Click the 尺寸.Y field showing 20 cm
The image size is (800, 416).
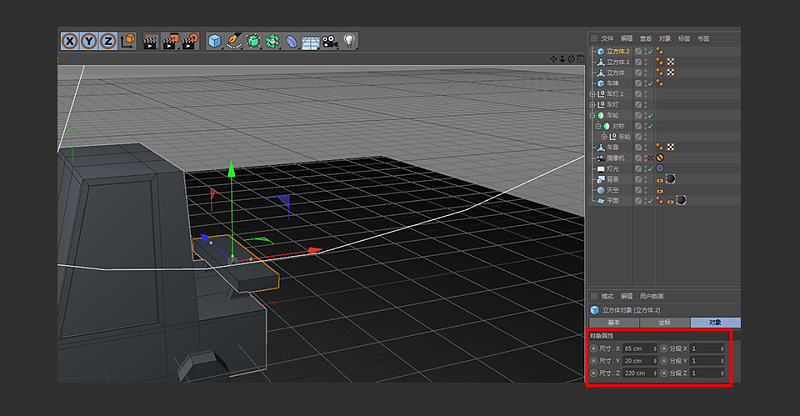638,361
